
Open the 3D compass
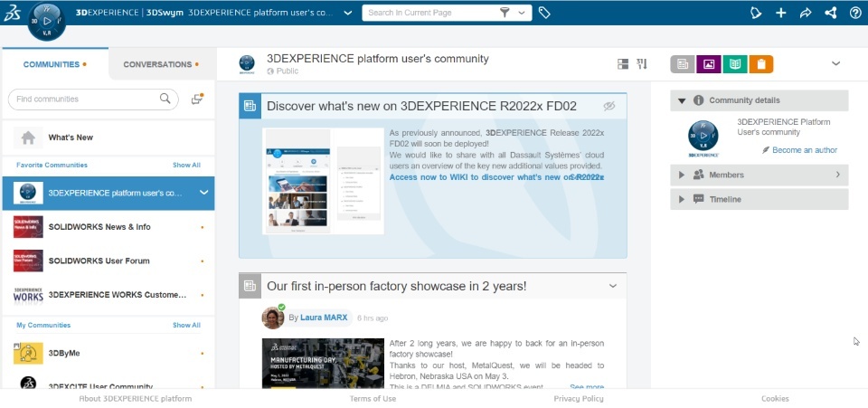click(46, 21)
